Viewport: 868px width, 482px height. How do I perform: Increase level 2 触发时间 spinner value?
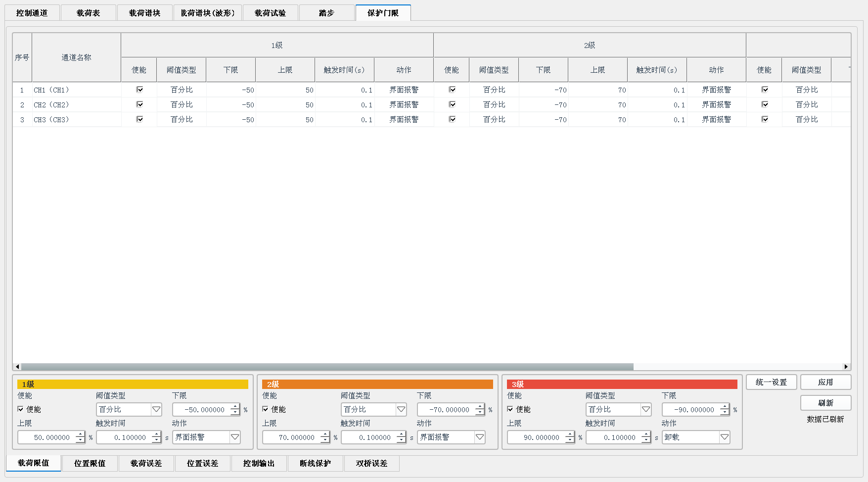click(x=401, y=434)
